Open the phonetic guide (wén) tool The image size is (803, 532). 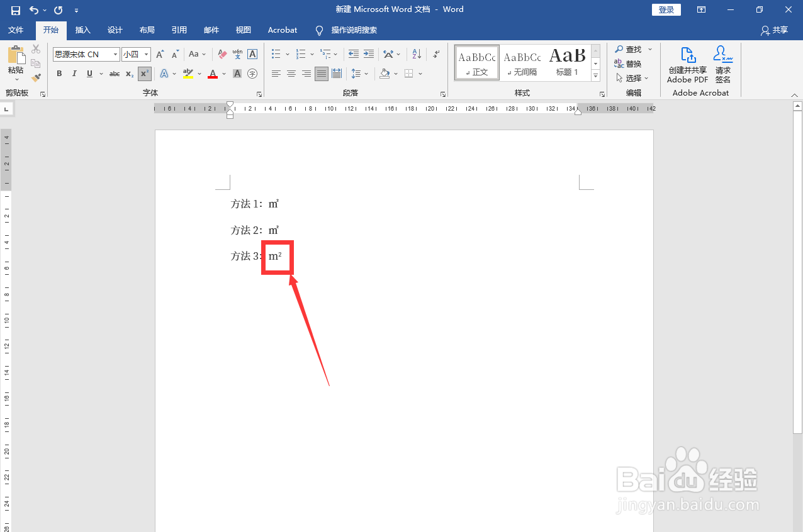[x=237, y=54]
